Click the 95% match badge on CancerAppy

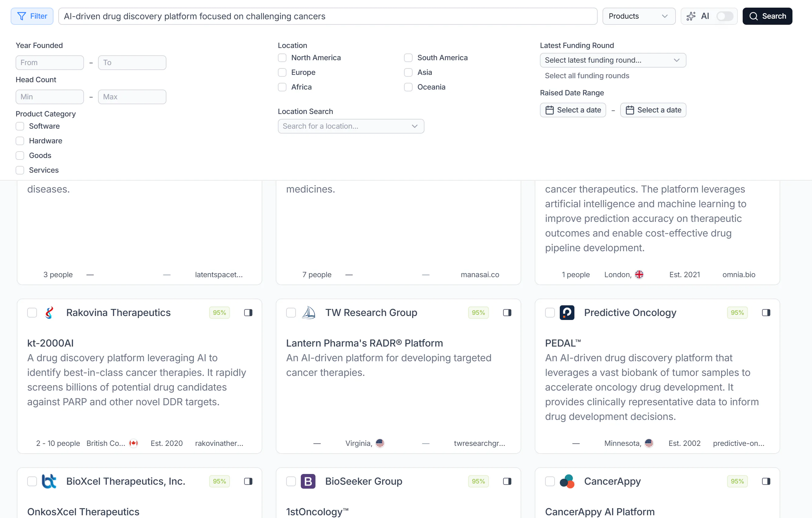(x=737, y=481)
